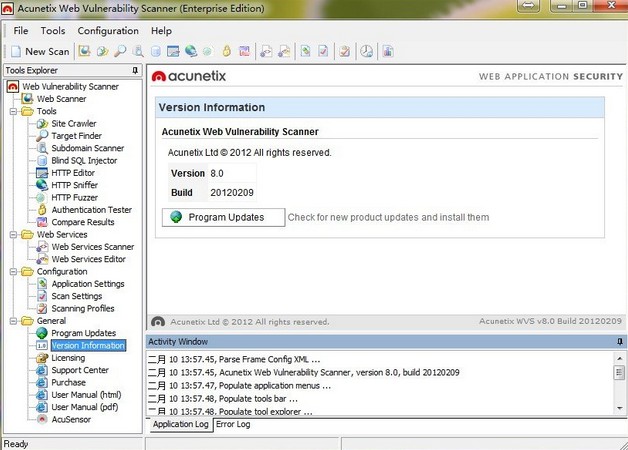The width and height of the screenshot is (628, 450).
Task: Click the Blind SQL Injector toolbar icon
Action: [156, 51]
